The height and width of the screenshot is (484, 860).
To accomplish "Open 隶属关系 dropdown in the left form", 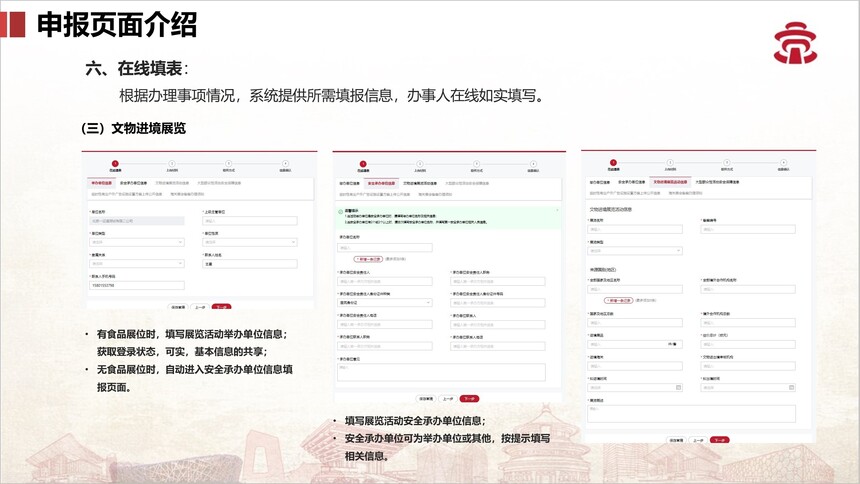I will click(137, 263).
